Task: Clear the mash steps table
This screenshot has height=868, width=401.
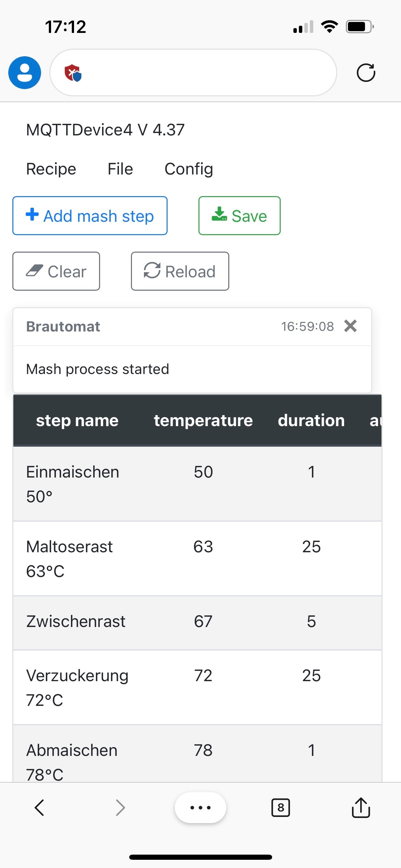Action: point(56,271)
